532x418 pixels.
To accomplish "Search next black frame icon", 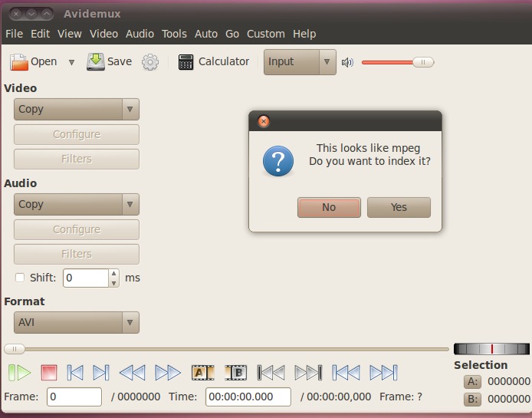I will [x=308, y=373].
